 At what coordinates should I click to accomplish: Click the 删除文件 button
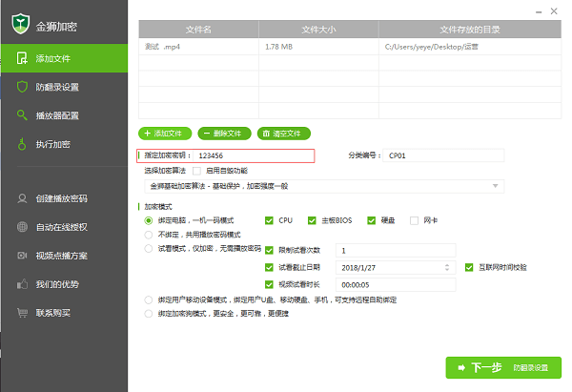(x=224, y=134)
